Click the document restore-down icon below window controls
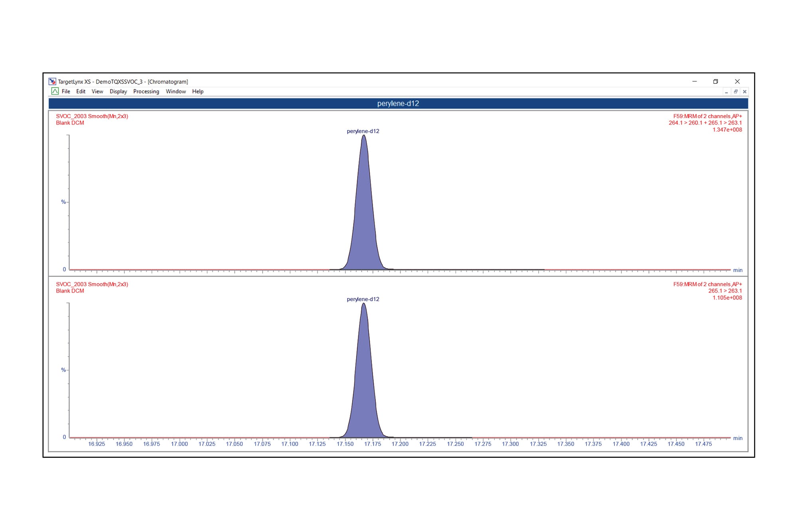Viewport: 798px width, 532px height. 736,91
